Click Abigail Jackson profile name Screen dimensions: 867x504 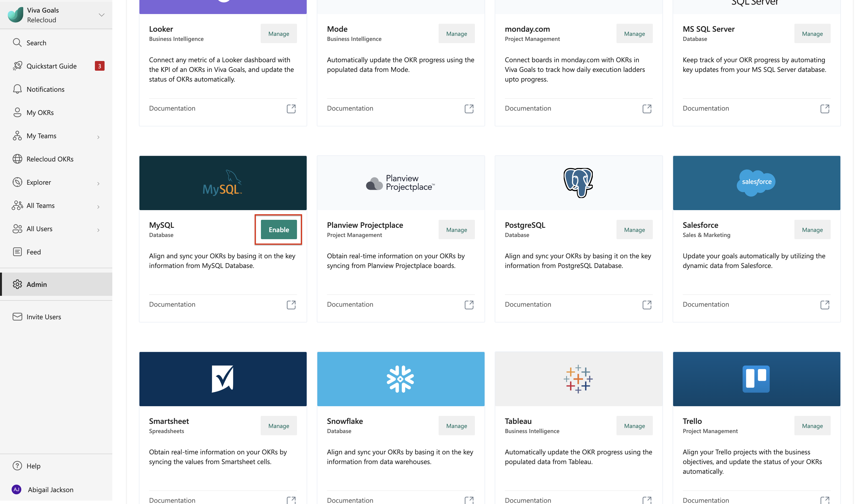(51, 489)
